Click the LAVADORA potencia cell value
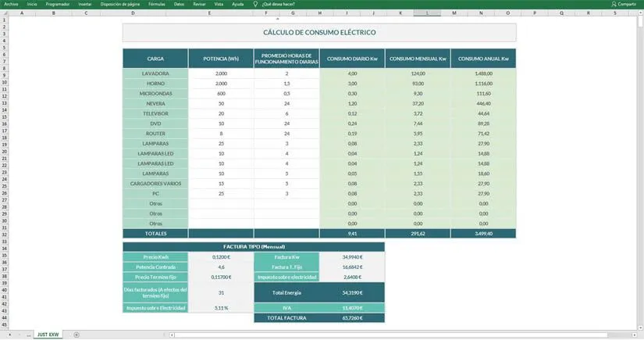644x340 pixels. coord(220,73)
